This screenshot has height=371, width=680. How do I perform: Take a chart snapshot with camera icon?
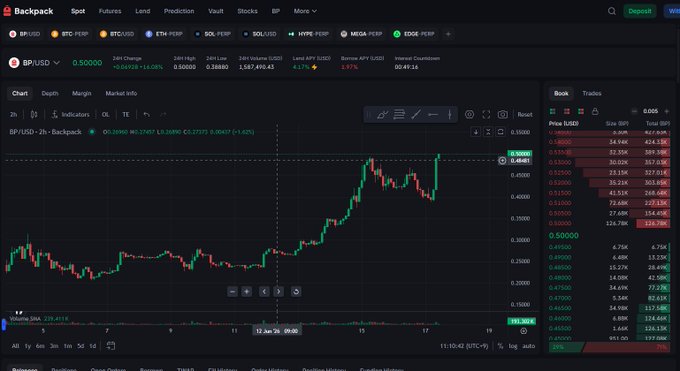pyautogui.click(x=503, y=115)
